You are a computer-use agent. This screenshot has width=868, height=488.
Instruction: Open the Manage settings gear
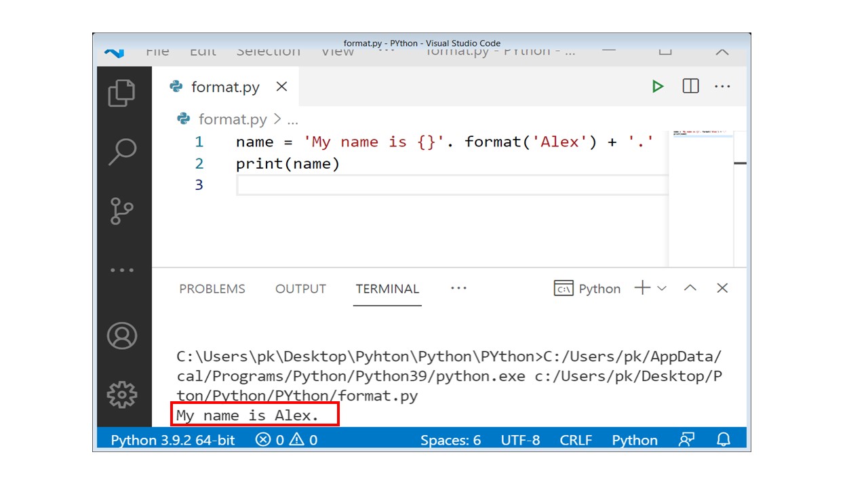click(122, 393)
